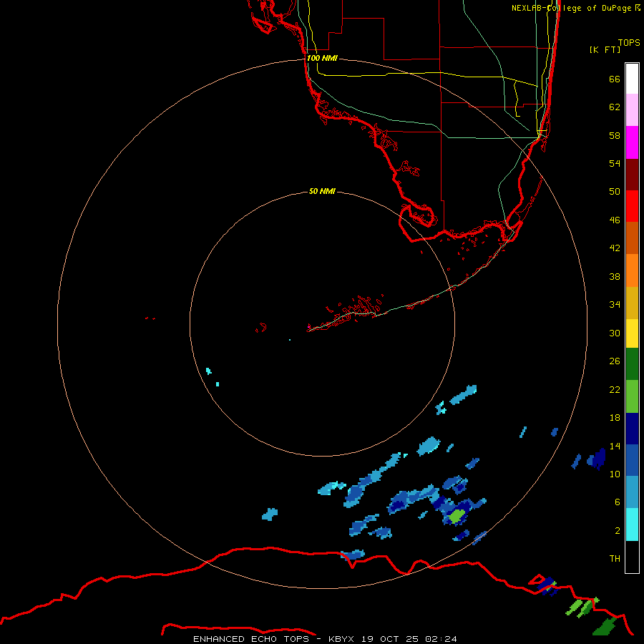Click the tiny cyan dot southwest of the Keys

click(290, 340)
